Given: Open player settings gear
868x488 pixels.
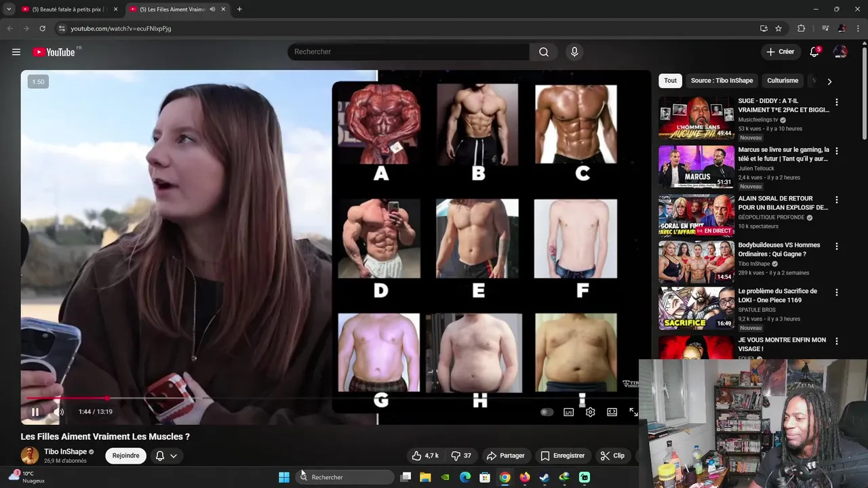Looking at the screenshot, I should tap(591, 412).
